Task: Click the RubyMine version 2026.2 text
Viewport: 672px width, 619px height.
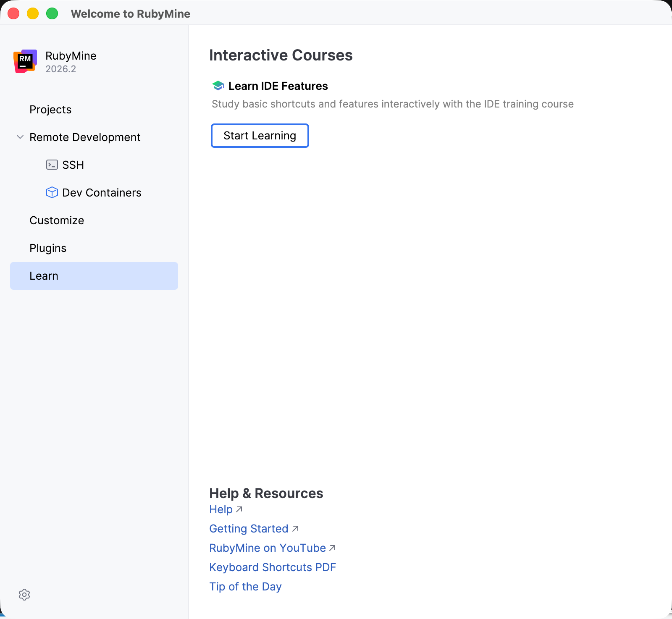Action: point(61,69)
